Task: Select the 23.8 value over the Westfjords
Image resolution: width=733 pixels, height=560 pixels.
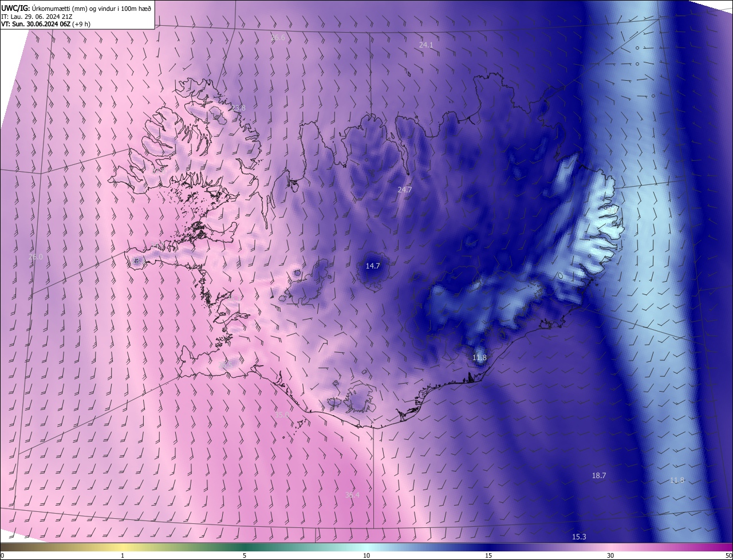Action: click(x=238, y=108)
